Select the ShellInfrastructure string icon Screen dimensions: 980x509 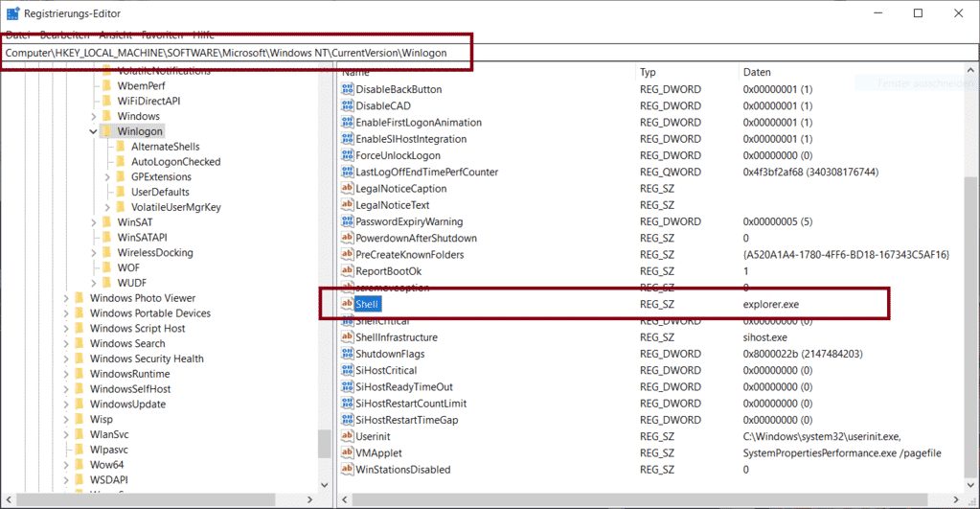coord(347,337)
